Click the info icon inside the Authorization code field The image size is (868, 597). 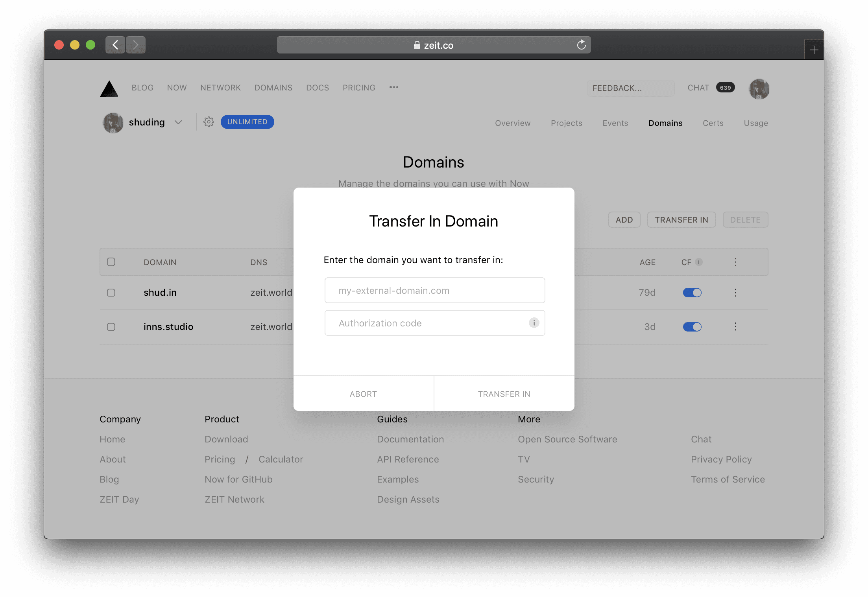click(534, 323)
